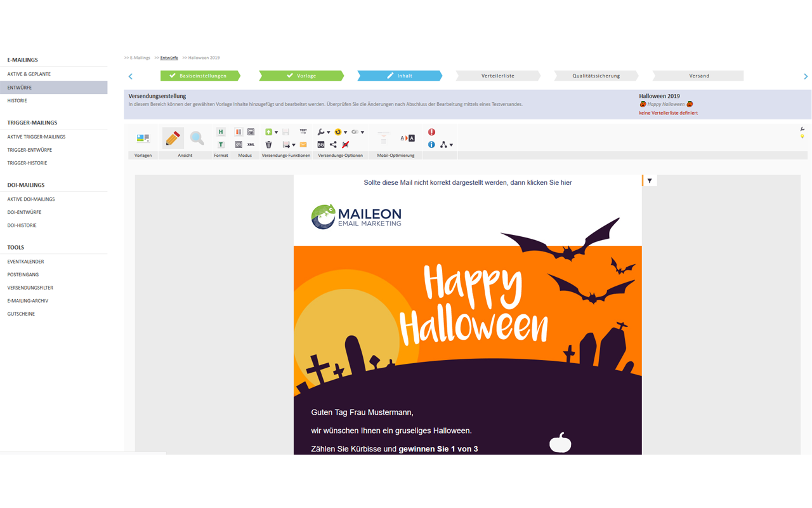Click the greyed-out save disk icon
Viewport: 812px width, 508px height.
click(285, 132)
